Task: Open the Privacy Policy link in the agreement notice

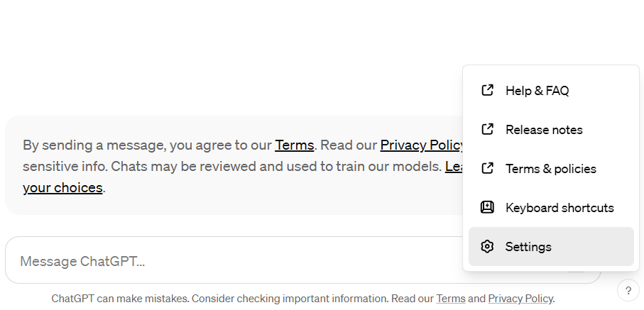Action: pyautogui.click(x=421, y=145)
